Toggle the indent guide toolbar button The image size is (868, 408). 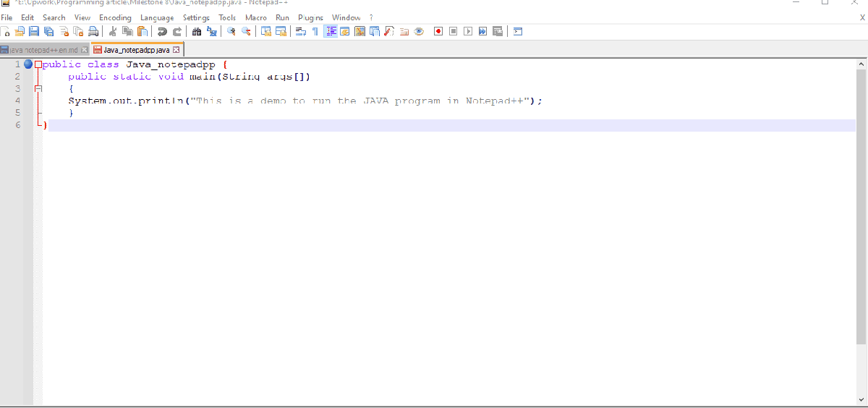[x=331, y=31]
